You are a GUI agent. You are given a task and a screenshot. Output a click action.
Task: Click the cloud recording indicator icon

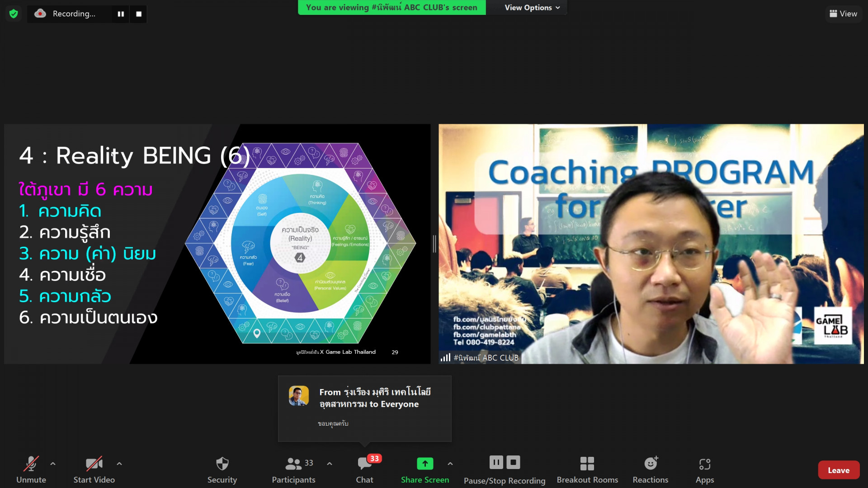pos(40,14)
